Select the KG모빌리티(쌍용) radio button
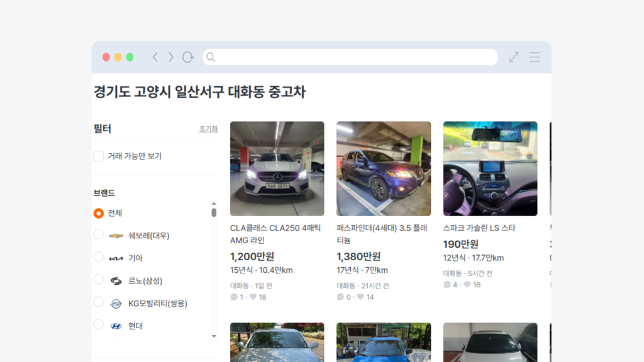This screenshot has width=644, height=362. coord(99,302)
